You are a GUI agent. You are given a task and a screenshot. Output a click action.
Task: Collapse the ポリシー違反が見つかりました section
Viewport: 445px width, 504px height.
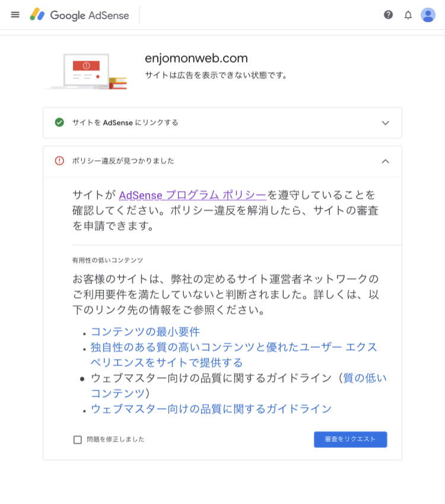tap(385, 161)
